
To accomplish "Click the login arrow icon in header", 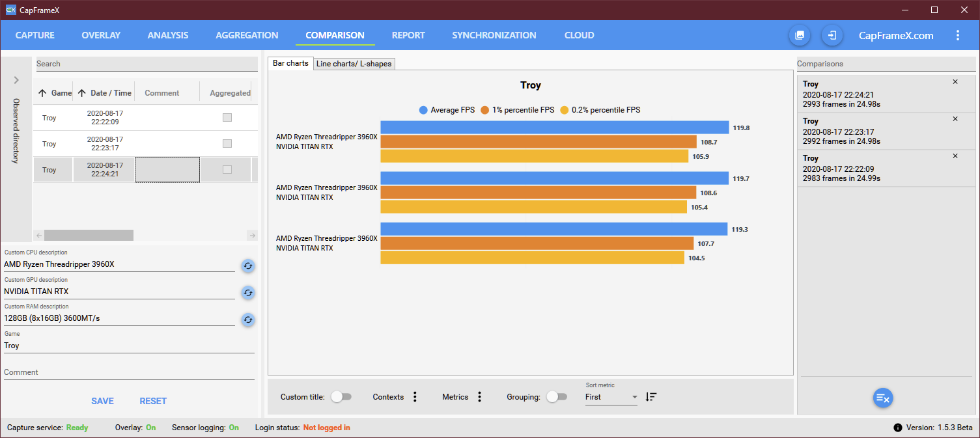I will [x=832, y=35].
